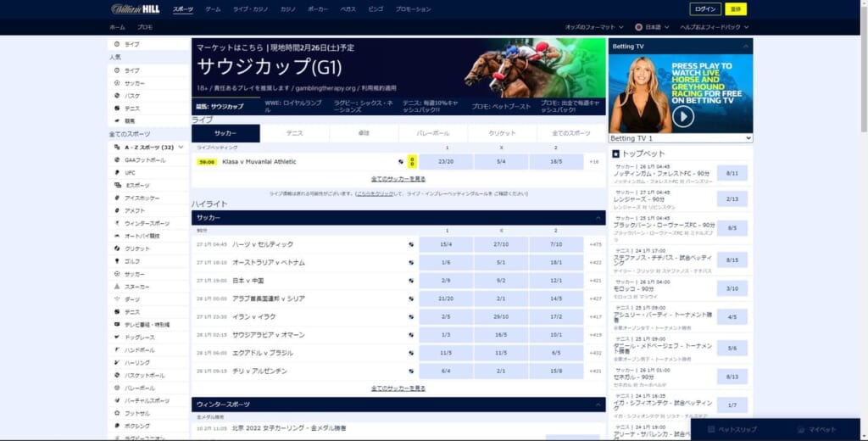This screenshot has height=441, width=868.
Task: Select 2/1 draw odds チリ v アルゼンチン
Action: pyautogui.click(x=501, y=371)
